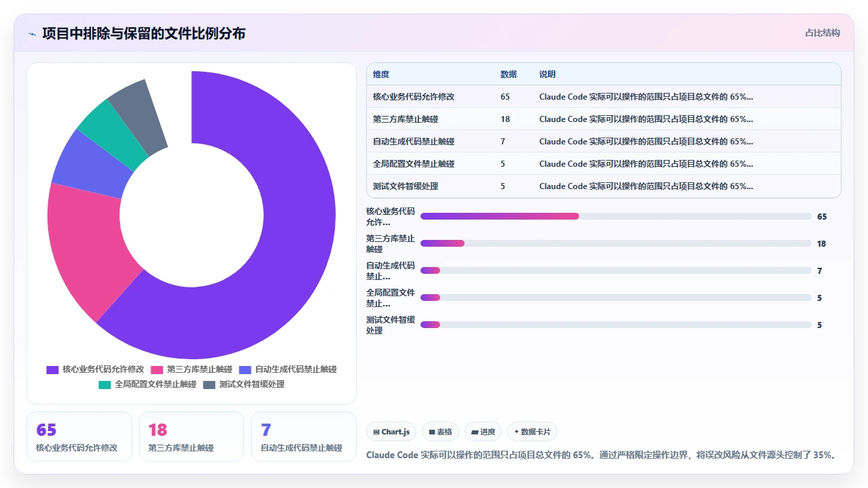Click progress bar for 核心业务代码允许修改
The image size is (868, 488).
click(x=616, y=216)
